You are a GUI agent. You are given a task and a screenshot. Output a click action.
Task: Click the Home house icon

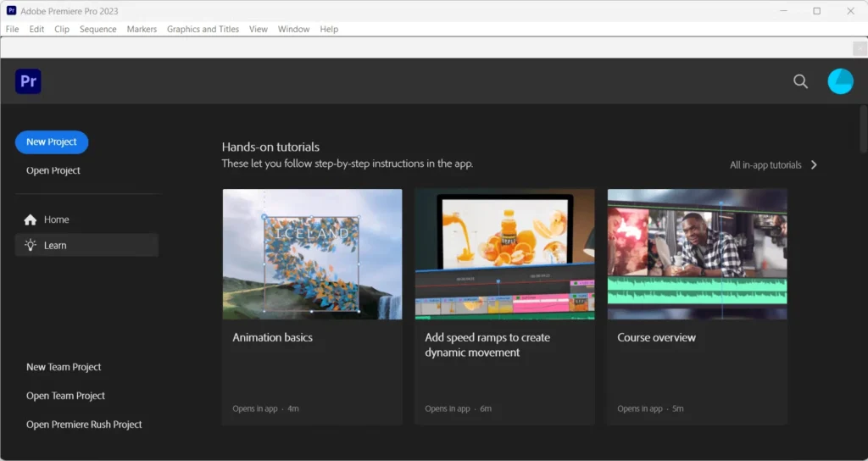click(31, 219)
